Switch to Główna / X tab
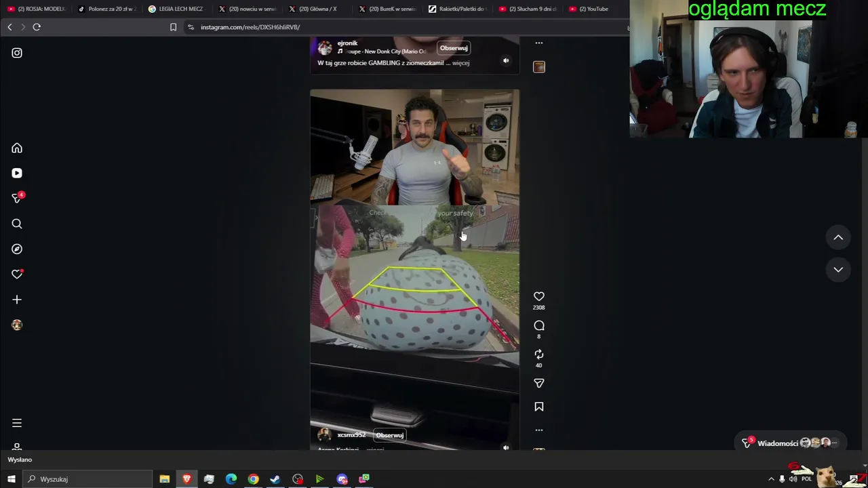 click(319, 9)
